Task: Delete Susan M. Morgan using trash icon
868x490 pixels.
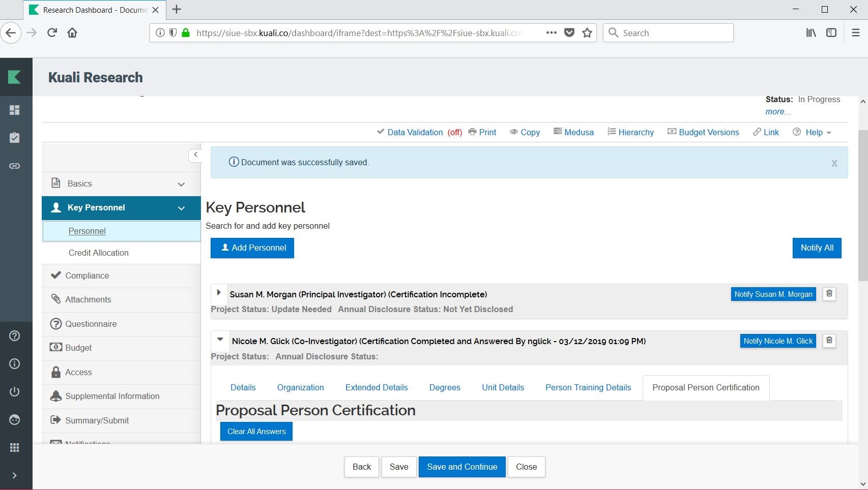Action: point(829,294)
